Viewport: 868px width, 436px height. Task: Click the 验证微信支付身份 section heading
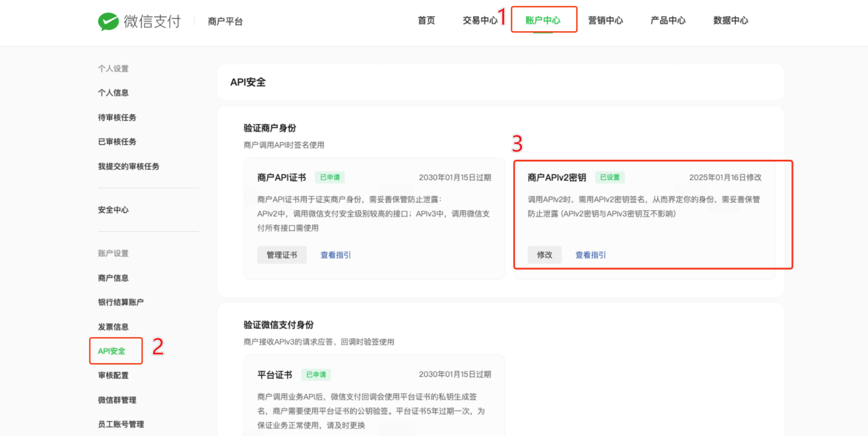click(279, 324)
